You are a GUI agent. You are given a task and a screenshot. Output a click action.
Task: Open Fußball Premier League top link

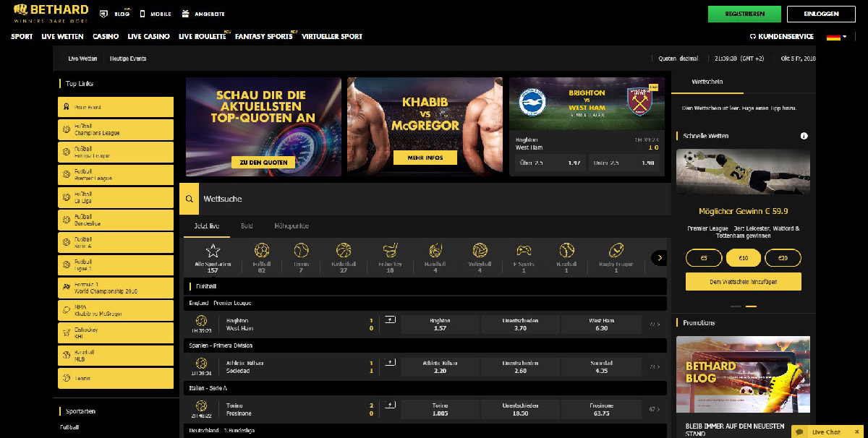click(116, 175)
